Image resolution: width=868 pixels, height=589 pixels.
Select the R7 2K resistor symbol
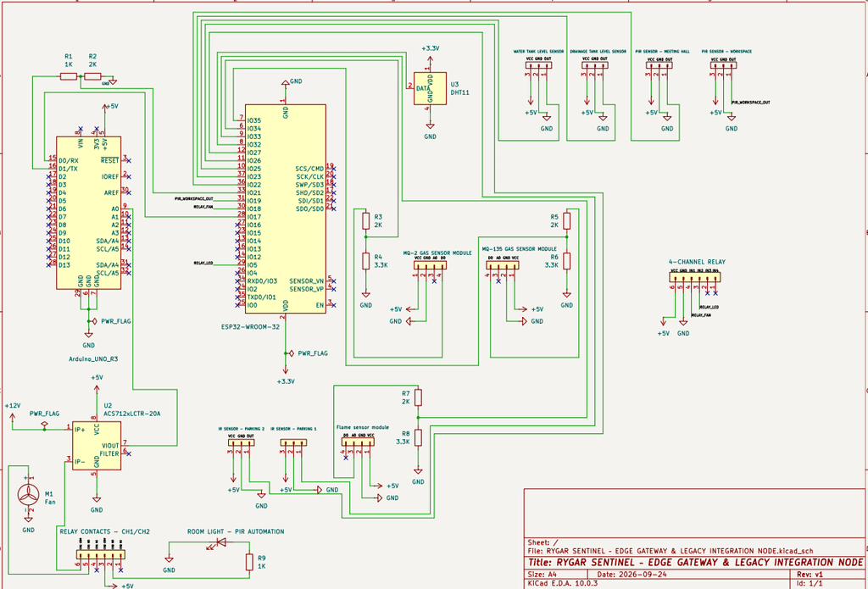point(419,397)
